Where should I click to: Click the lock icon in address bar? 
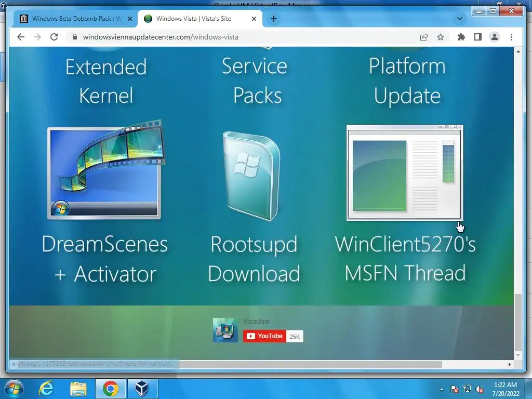coord(75,37)
